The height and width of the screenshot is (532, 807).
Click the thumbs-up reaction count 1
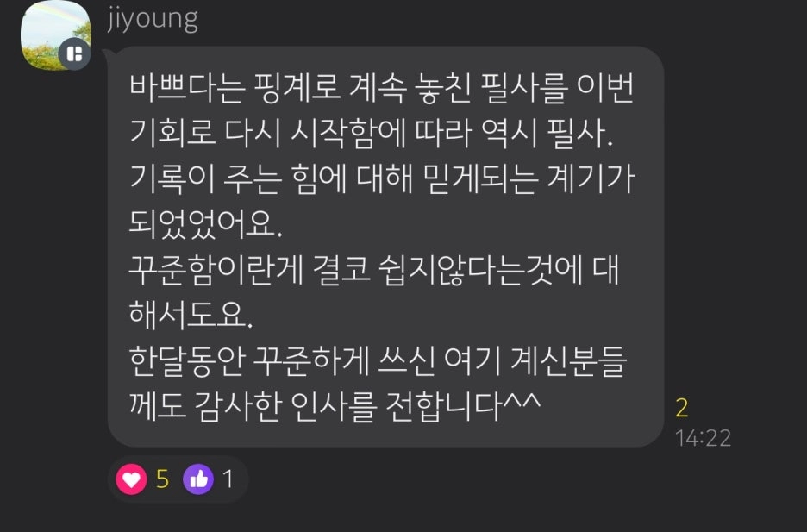pos(228,479)
